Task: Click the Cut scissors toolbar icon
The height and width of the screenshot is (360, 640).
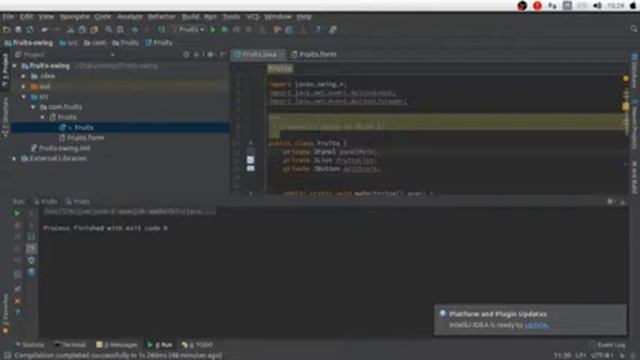Action: [71, 29]
